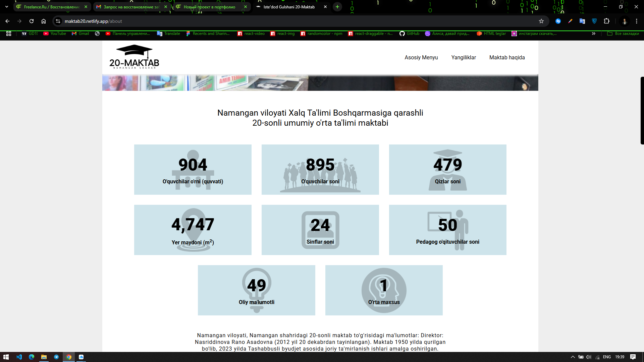Open the browser home page
644x362 pixels.
pyautogui.click(x=44, y=21)
